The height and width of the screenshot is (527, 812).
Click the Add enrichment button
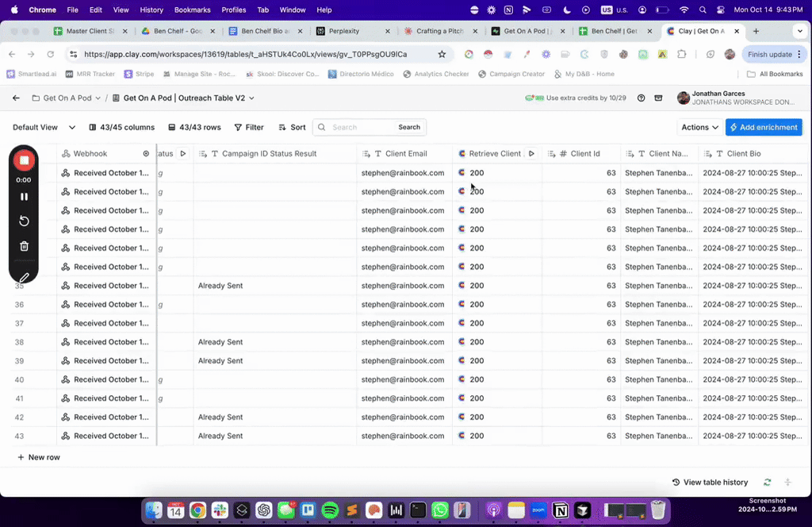point(764,127)
